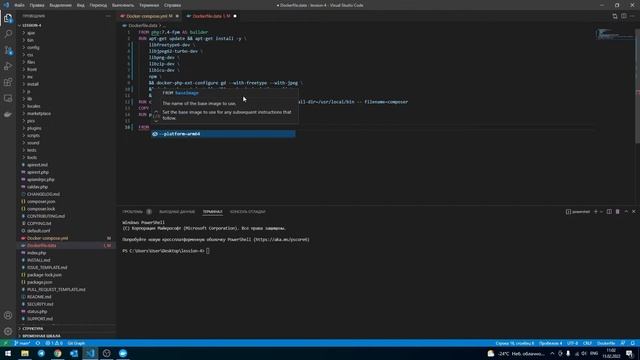Open errors and warnings count in status bar
This screenshot has height=360, width=640.
(x=53, y=343)
